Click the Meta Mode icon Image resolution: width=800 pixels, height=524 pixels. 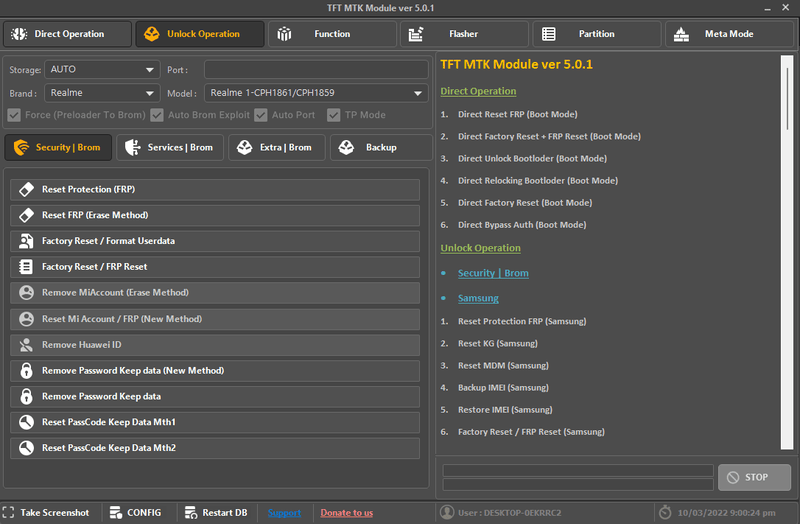click(x=681, y=34)
